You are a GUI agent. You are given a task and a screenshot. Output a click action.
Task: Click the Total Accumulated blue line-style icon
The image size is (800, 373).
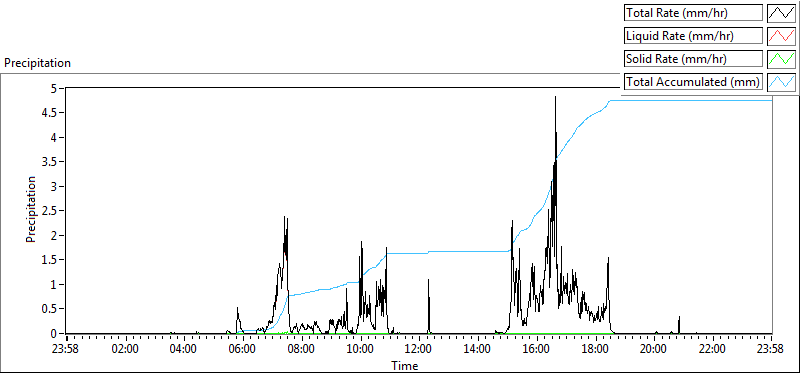click(x=781, y=82)
